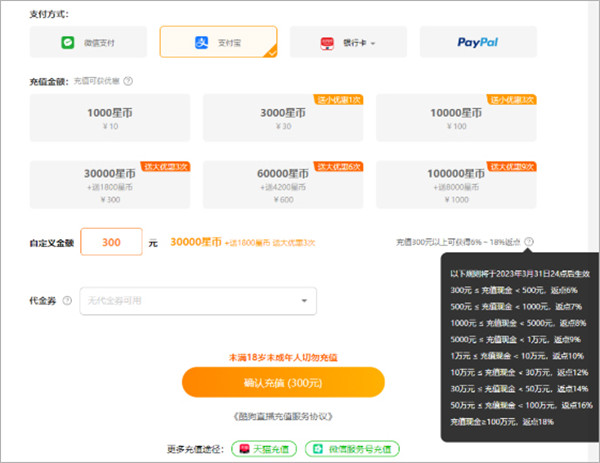Click the 微信服务号充值 button
This screenshot has width=600, height=463.
pos(351,449)
